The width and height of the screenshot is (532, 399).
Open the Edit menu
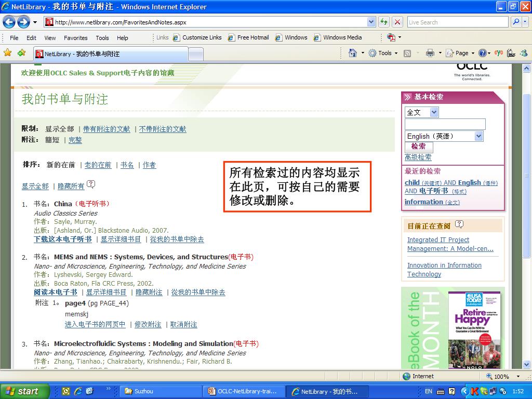[x=31, y=38]
